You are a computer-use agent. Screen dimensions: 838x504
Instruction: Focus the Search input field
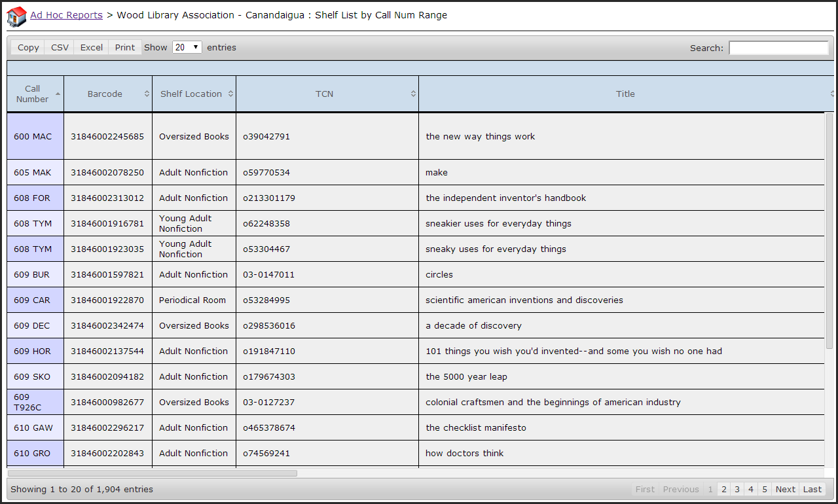point(778,48)
